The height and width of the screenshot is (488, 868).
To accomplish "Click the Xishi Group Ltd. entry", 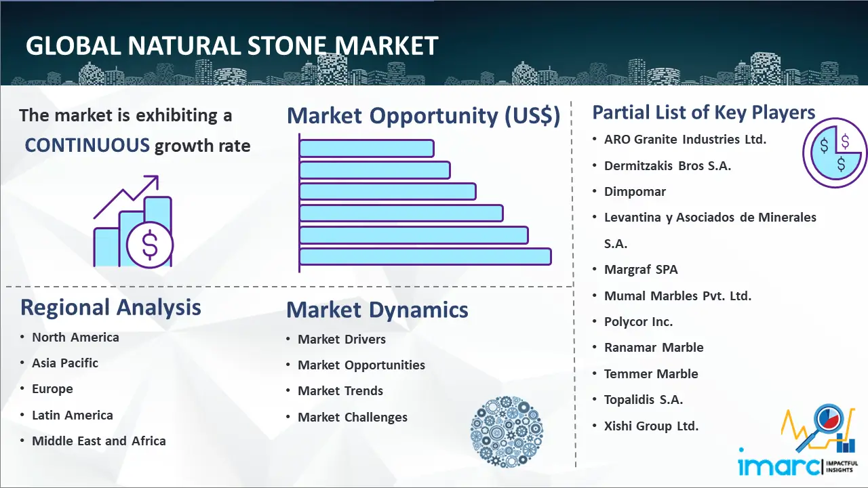I will 651,426.
